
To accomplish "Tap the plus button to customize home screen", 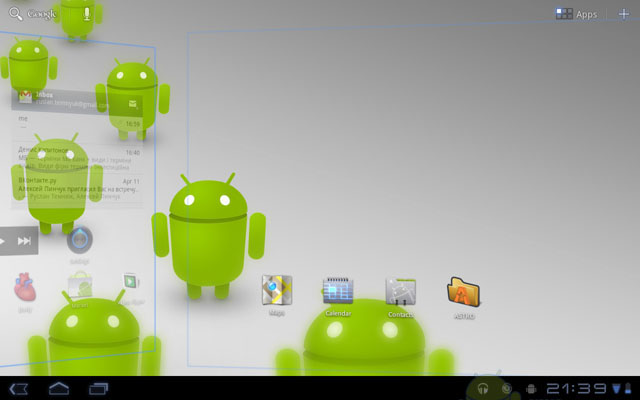I will [x=624, y=14].
